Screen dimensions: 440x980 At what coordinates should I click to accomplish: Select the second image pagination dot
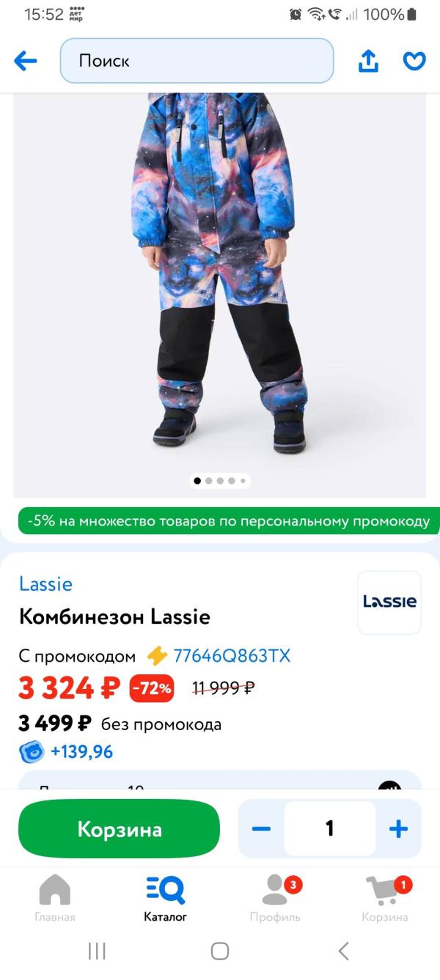pos(209,481)
